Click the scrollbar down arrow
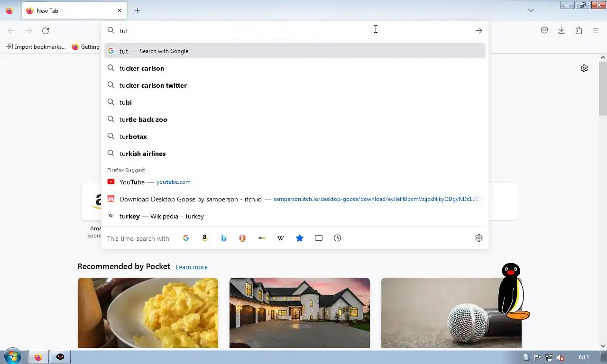The image size is (607, 364). pos(603,346)
